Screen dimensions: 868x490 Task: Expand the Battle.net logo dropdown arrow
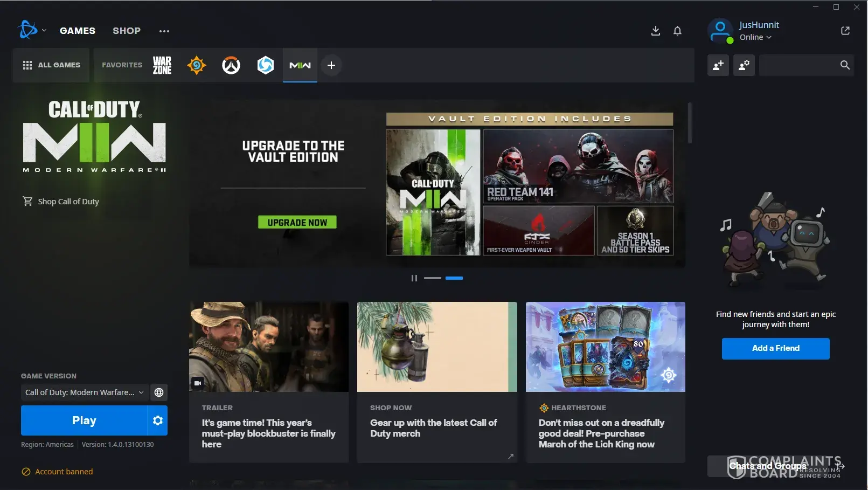tap(44, 31)
